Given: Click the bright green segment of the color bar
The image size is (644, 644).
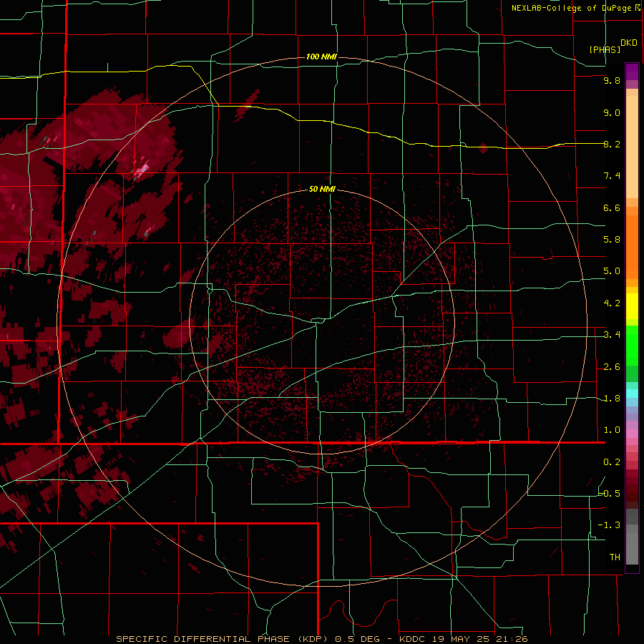Looking at the screenshot, I should coord(632,347).
